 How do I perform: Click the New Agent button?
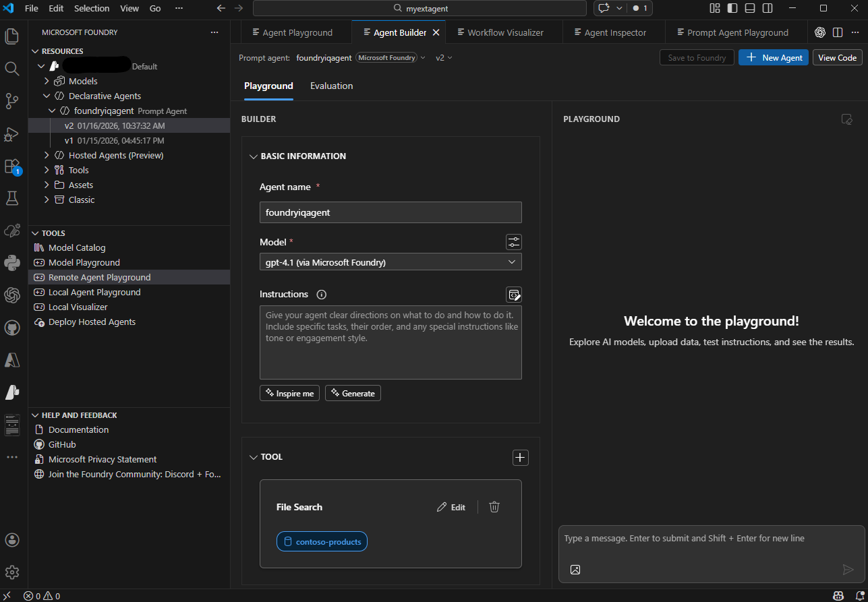[x=773, y=57]
